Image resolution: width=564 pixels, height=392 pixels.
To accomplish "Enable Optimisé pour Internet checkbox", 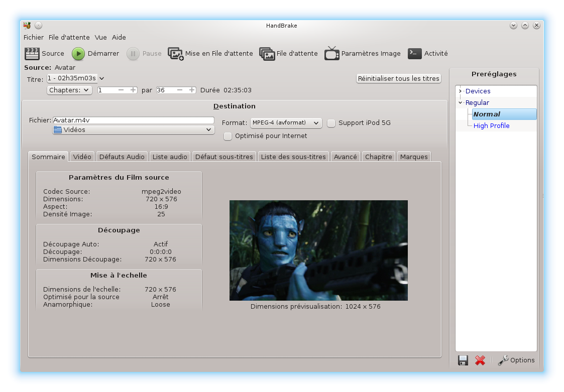I will pos(228,136).
